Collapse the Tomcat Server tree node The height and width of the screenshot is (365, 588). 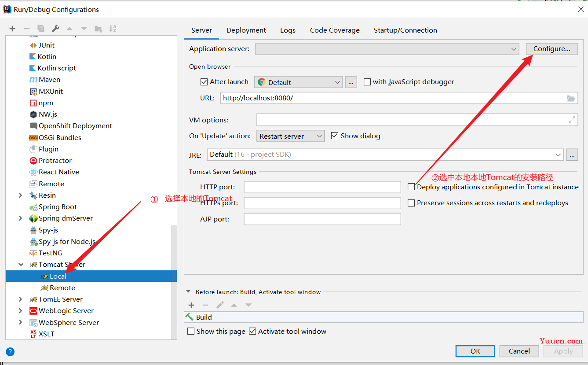coord(20,265)
